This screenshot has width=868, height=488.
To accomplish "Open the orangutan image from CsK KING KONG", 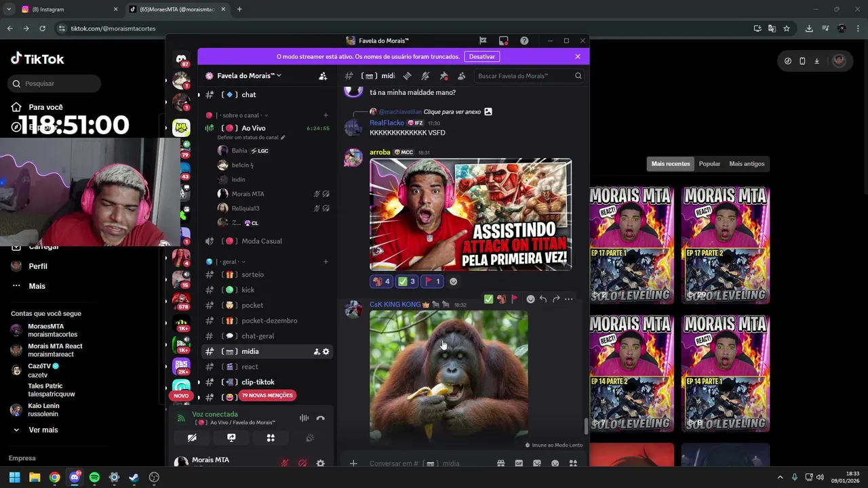I will [x=449, y=378].
